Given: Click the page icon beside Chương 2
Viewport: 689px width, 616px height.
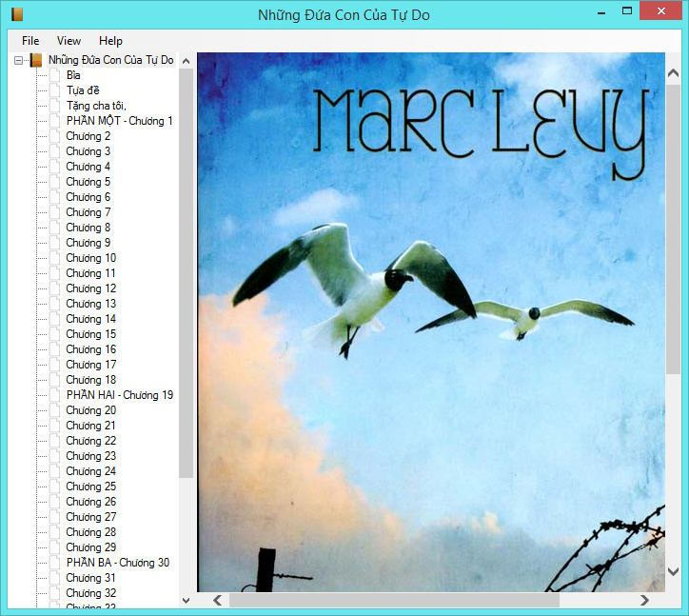Looking at the screenshot, I should click(55, 136).
